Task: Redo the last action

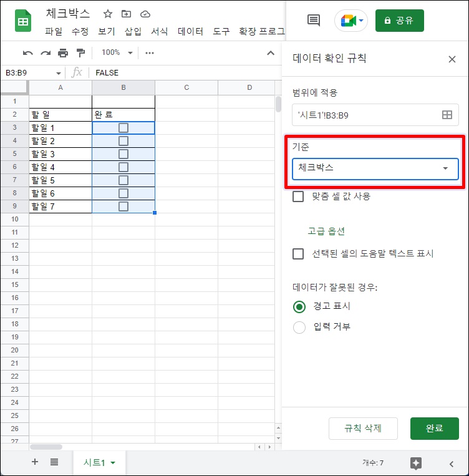Action: [46, 53]
